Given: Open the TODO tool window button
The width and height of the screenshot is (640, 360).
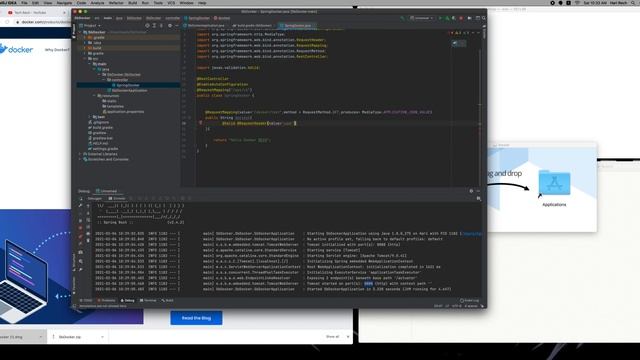Looking at the screenshot, I should (x=86, y=300).
